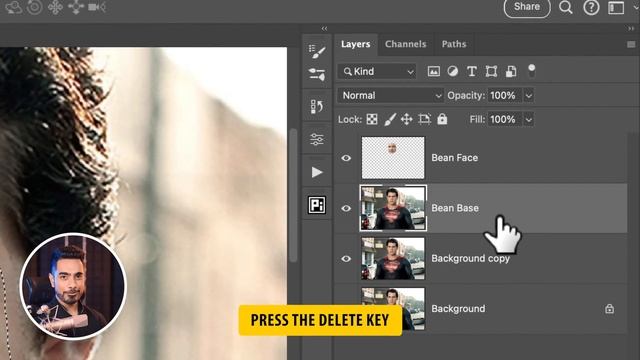
Task: Switch to the Layers tab
Action: (355, 44)
